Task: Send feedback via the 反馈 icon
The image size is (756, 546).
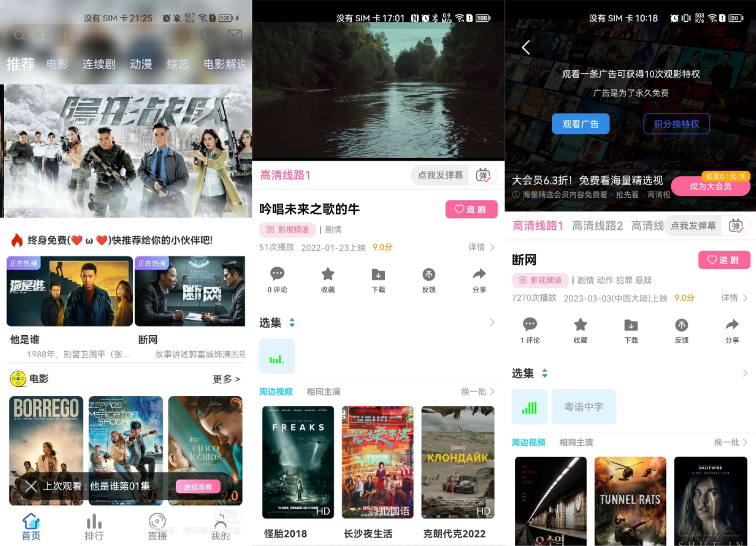Action: point(681,329)
